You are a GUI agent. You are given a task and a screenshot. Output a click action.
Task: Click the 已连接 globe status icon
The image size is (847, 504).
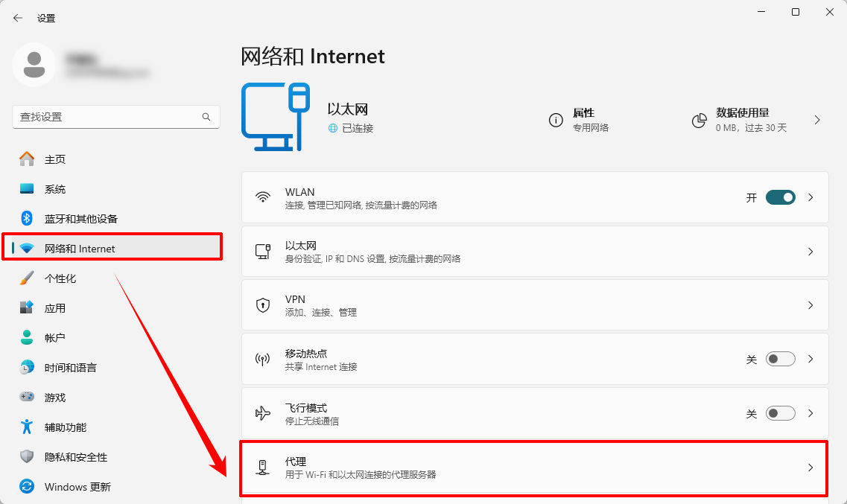coord(333,129)
